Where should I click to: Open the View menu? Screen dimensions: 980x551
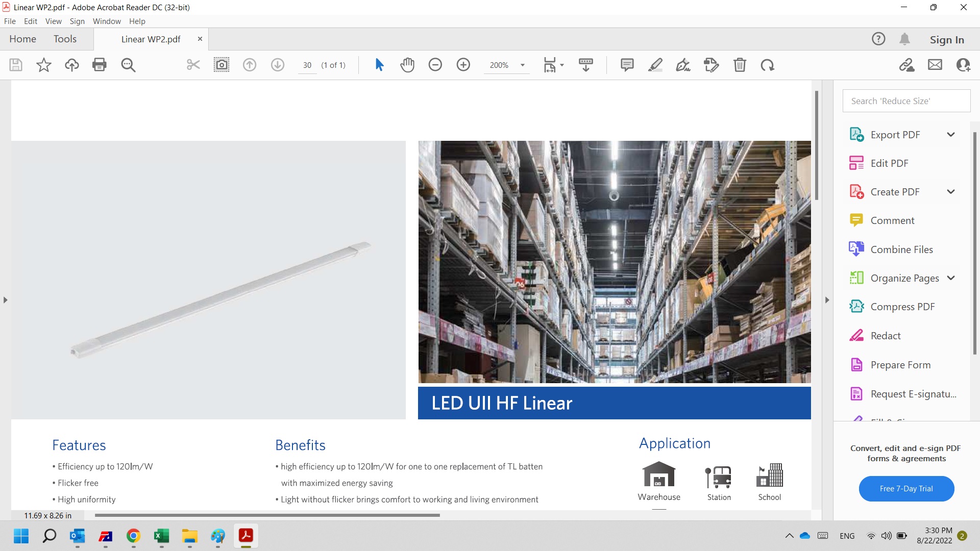(53, 21)
